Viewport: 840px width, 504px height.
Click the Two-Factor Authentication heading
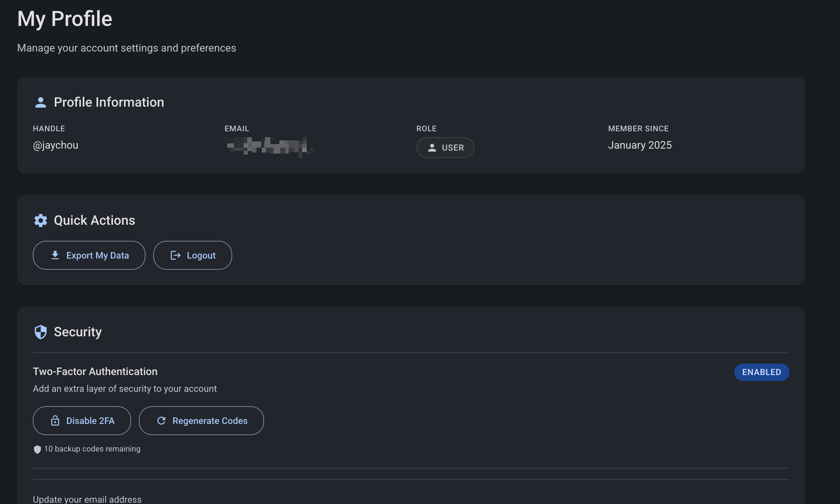click(x=95, y=371)
